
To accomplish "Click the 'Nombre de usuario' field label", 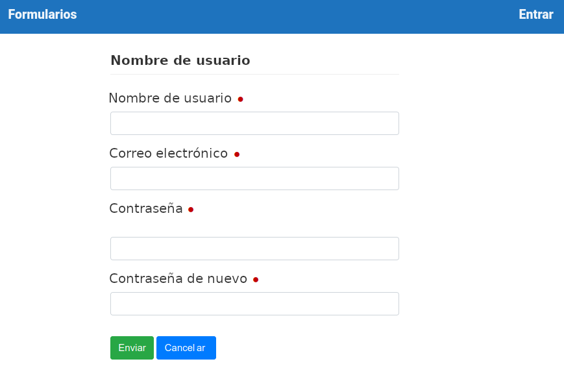I will tap(169, 98).
